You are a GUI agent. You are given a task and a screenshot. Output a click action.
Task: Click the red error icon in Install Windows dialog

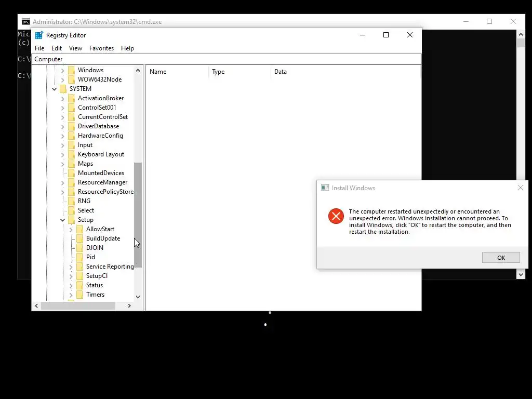[x=336, y=216]
